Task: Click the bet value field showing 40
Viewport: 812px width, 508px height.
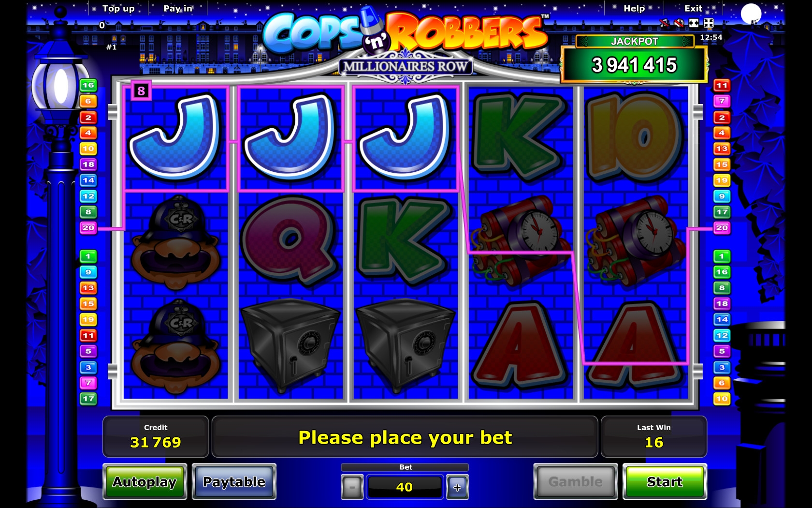Action: (x=405, y=487)
